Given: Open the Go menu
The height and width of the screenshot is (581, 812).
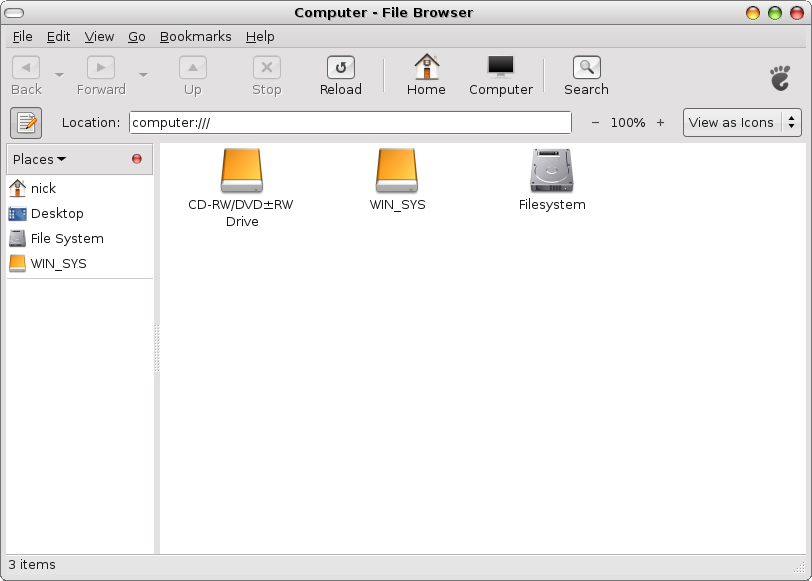Looking at the screenshot, I should point(137,37).
